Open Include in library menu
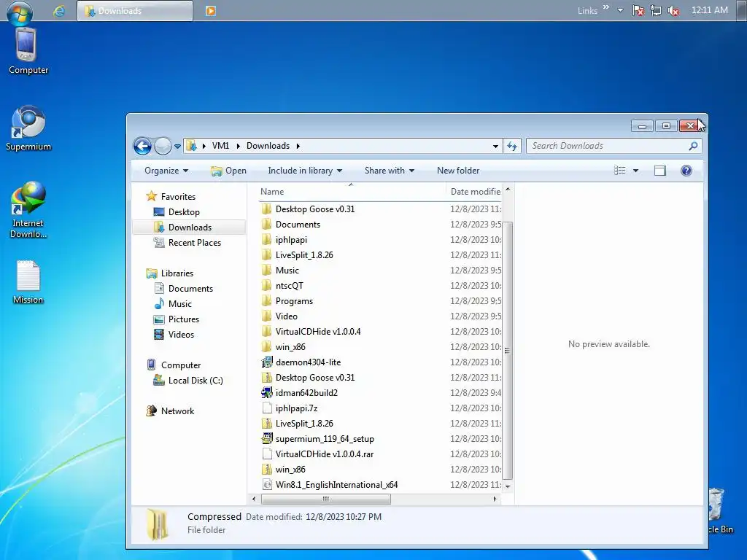The width and height of the screenshot is (747, 560). coord(305,171)
